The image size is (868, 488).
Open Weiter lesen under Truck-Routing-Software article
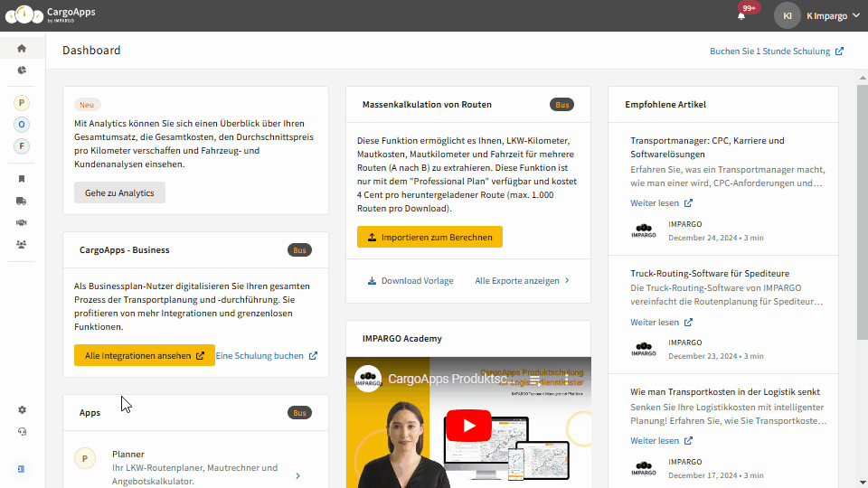(662, 322)
